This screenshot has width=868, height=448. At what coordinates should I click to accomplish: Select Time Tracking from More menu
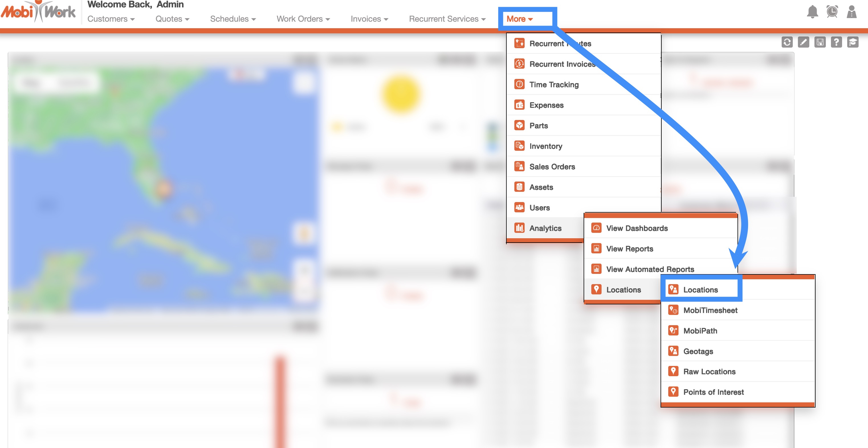(x=554, y=85)
